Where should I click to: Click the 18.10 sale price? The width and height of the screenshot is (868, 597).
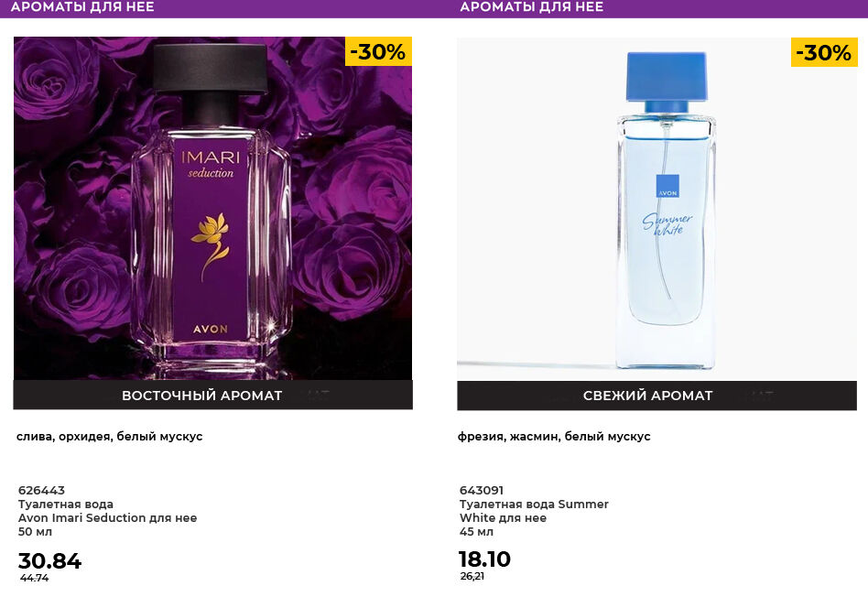click(484, 559)
